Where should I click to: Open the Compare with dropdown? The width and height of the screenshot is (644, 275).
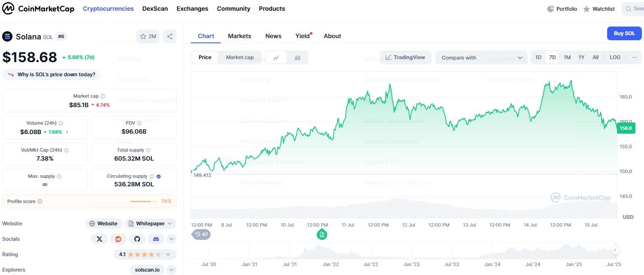(481, 57)
